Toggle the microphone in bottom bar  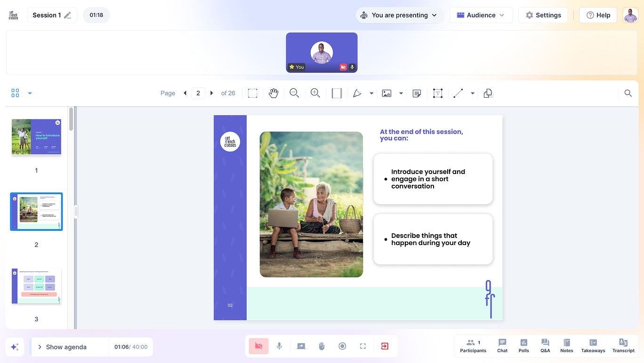click(x=279, y=346)
